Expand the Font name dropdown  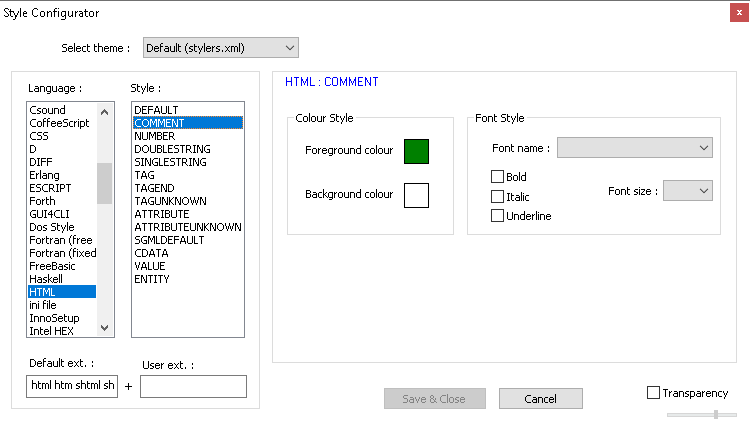(634, 148)
